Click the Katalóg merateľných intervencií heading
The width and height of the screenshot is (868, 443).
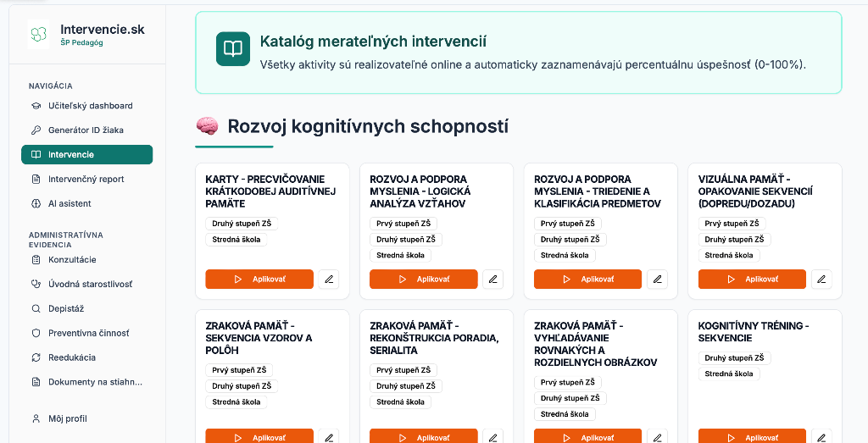click(x=374, y=41)
